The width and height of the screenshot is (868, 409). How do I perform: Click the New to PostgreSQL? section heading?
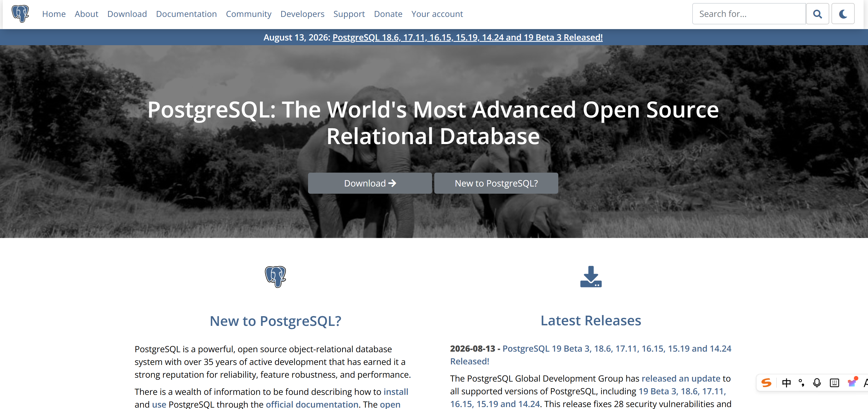pos(275,321)
